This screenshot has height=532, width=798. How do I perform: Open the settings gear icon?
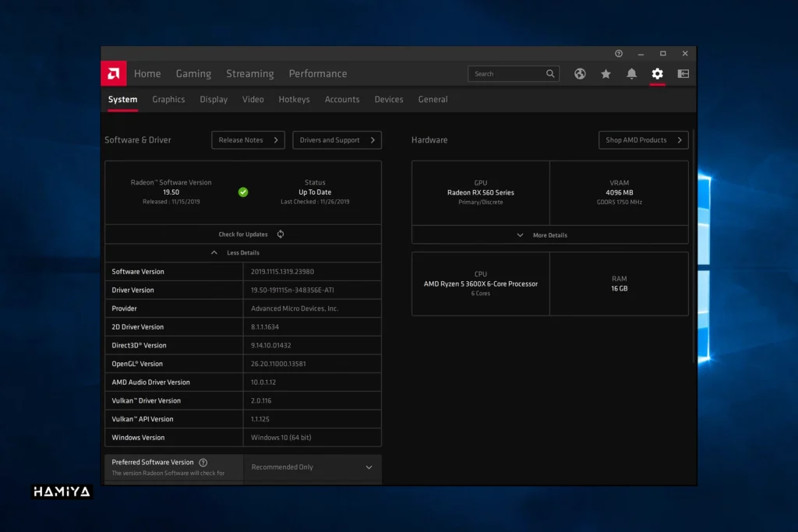pos(658,74)
